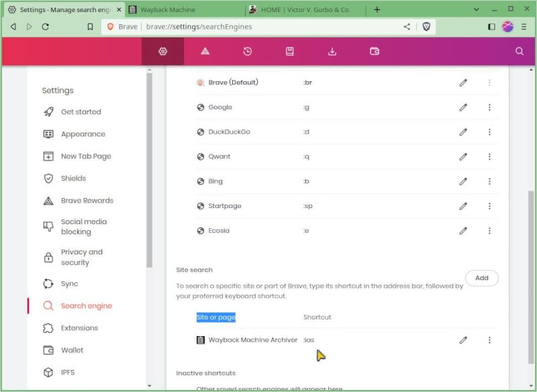Edit the Ecosia search engine entry

[x=463, y=231]
